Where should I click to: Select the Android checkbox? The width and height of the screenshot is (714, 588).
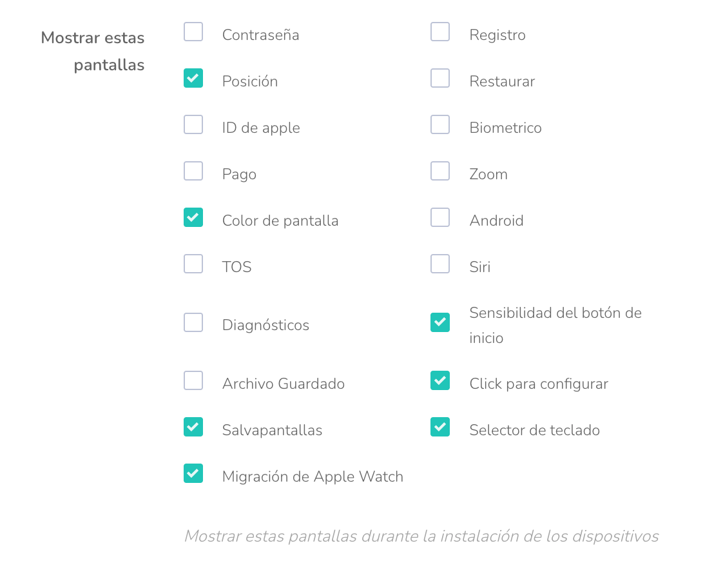tap(440, 217)
